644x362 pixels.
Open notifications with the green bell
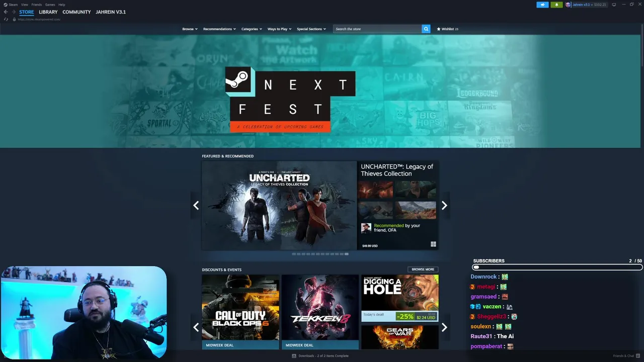tap(556, 5)
